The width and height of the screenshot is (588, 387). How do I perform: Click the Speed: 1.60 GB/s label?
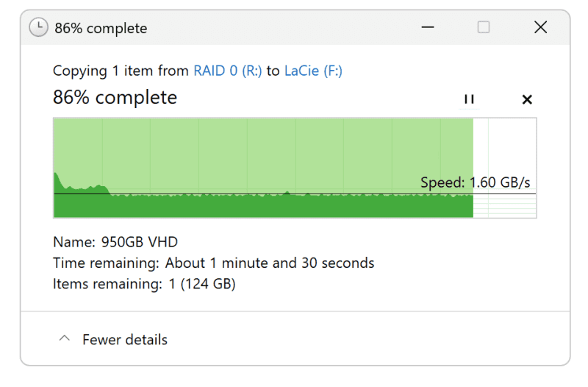(x=475, y=182)
